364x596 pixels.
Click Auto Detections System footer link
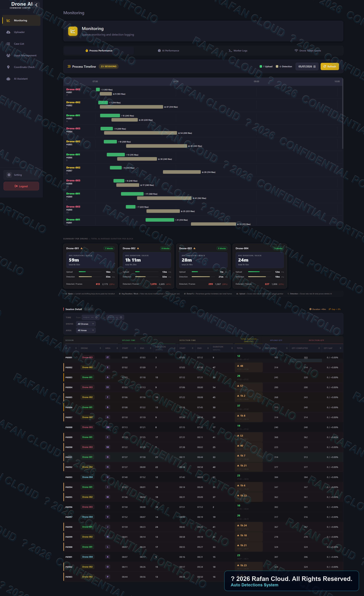pos(254,585)
